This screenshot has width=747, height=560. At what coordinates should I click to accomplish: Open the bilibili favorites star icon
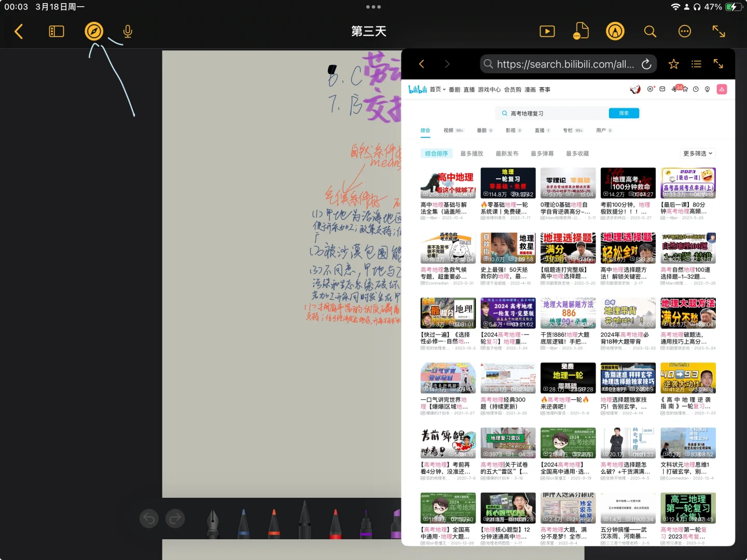point(685,89)
